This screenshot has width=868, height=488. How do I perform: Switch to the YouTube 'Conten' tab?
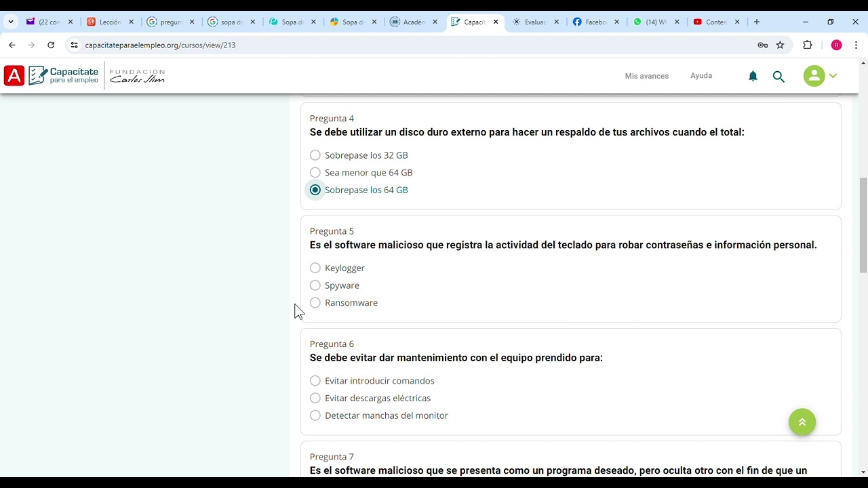tap(716, 22)
